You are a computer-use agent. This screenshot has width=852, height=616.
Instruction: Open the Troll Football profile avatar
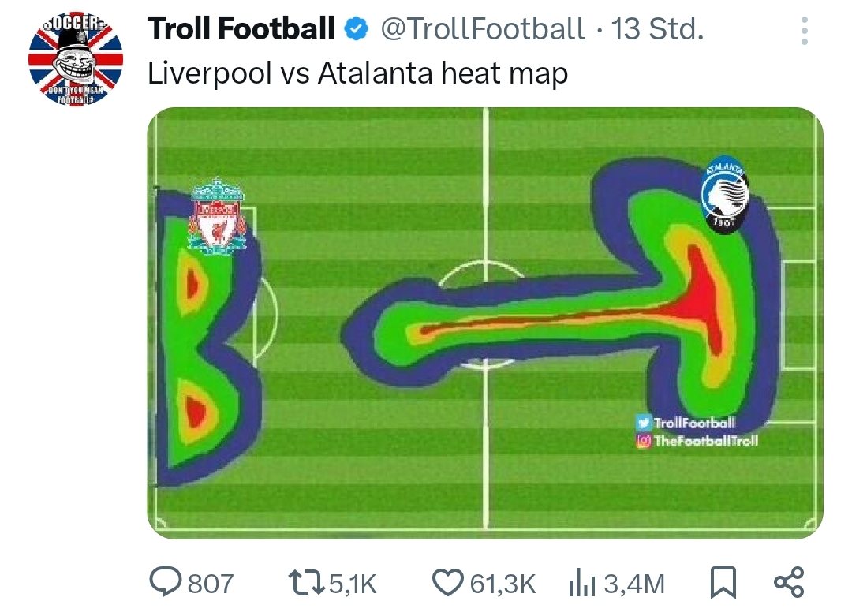[75, 59]
